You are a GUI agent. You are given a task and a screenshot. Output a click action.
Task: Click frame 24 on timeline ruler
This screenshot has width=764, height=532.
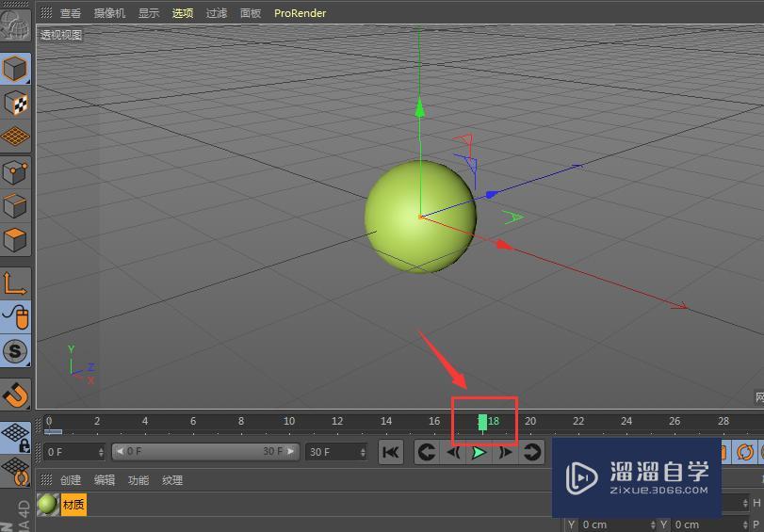[626, 421]
